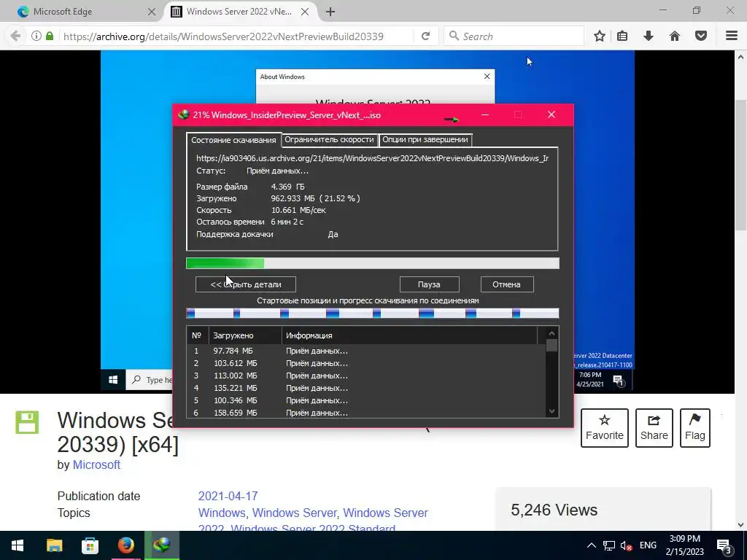Open a new browser tab
The height and width of the screenshot is (560, 747).
click(x=330, y=12)
